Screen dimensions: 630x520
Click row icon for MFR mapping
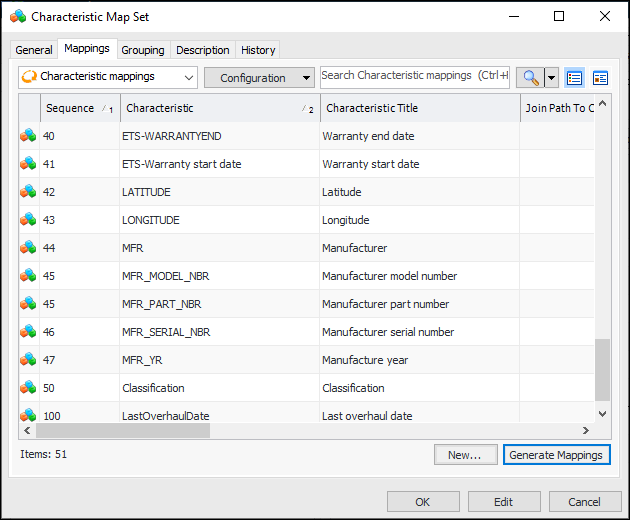(x=28, y=248)
